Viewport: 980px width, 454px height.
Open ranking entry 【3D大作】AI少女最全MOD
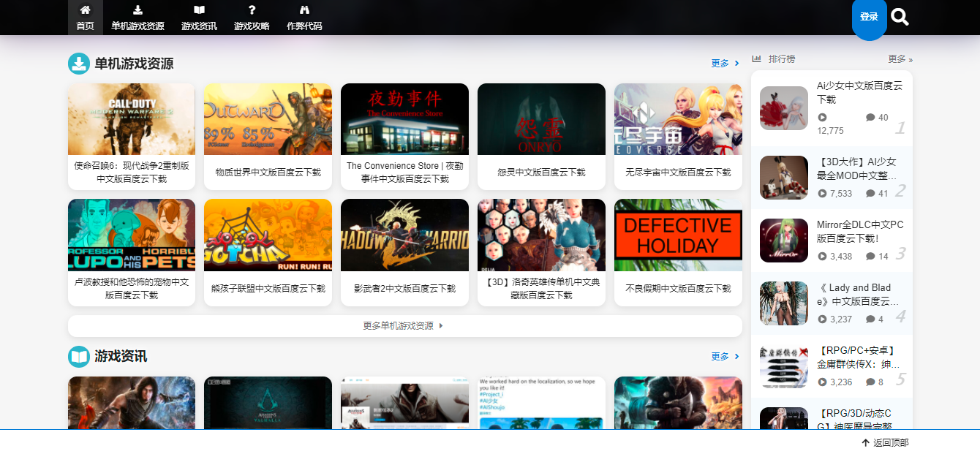tap(860, 169)
